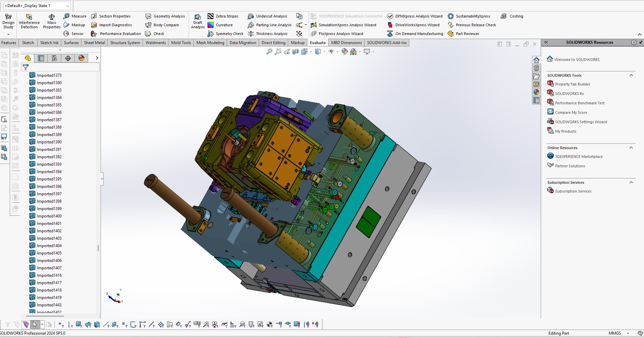Click the DisplayManager appearance sphere icon
The height and width of the screenshot is (338, 644).
pyautogui.click(x=81, y=58)
